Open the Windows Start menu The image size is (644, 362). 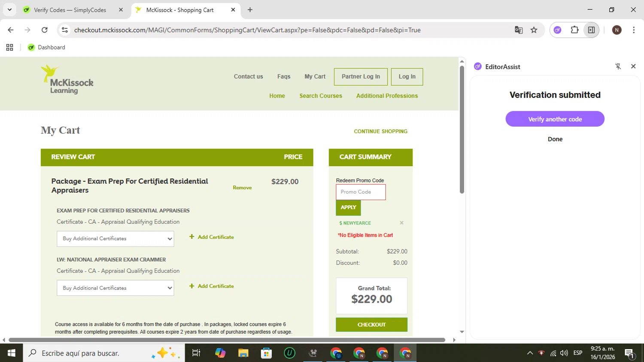12,353
